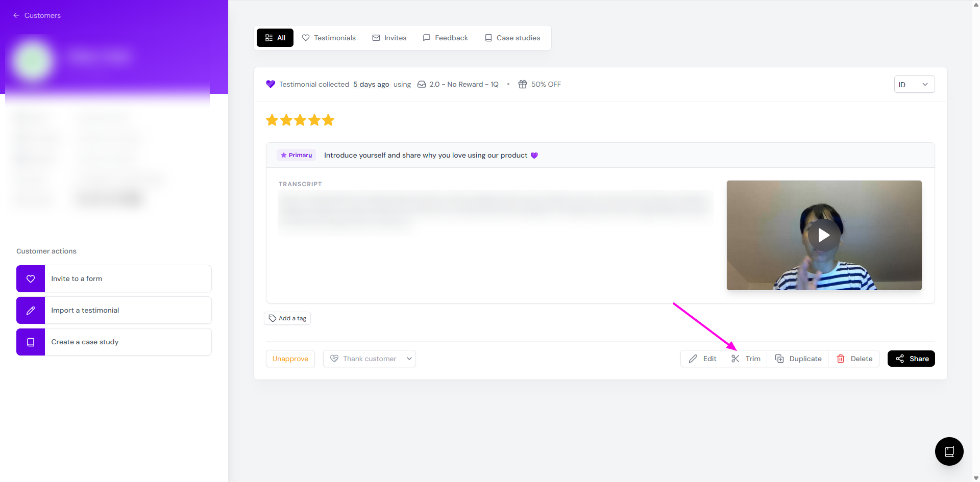
Task: Click the back arrow next to Customers
Action: (x=16, y=16)
